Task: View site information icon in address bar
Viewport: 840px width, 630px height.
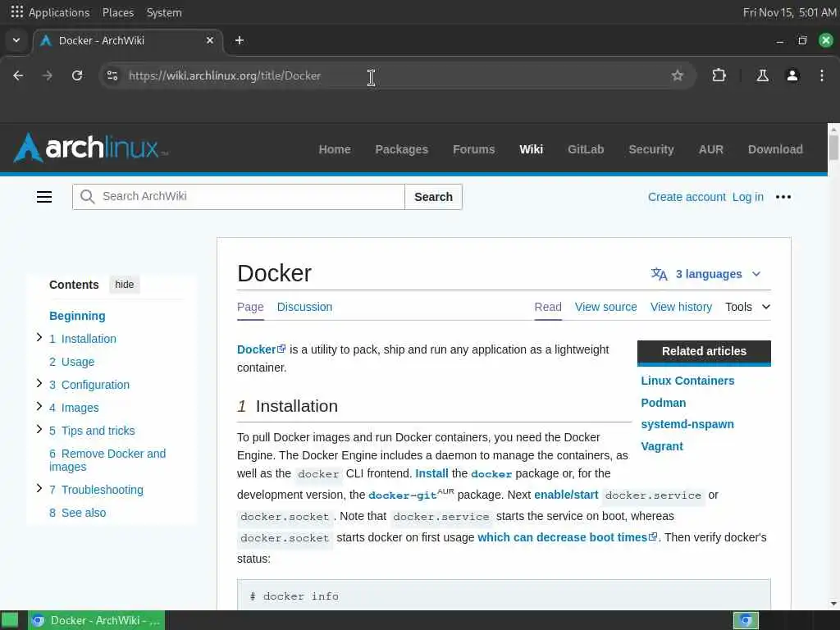Action: tap(112, 75)
